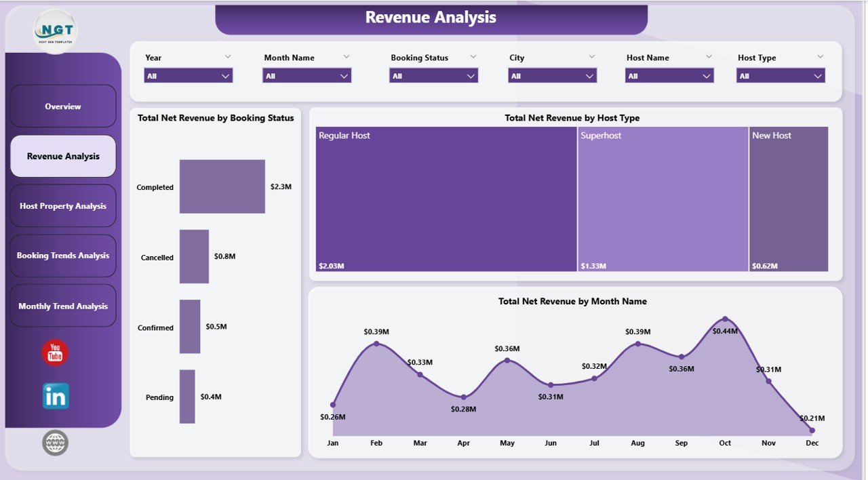Switch to the Overview page

(62, 106)
